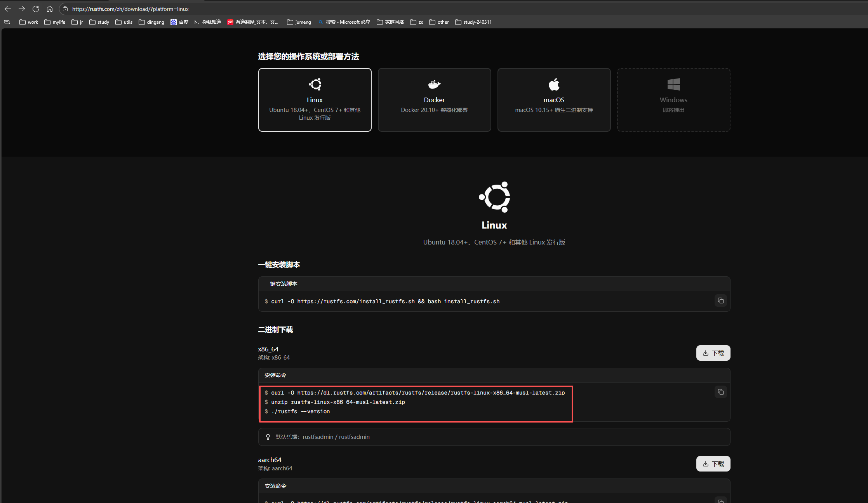Copy the x86_64 install commands

pyautogui.click(x=720, y=392)
